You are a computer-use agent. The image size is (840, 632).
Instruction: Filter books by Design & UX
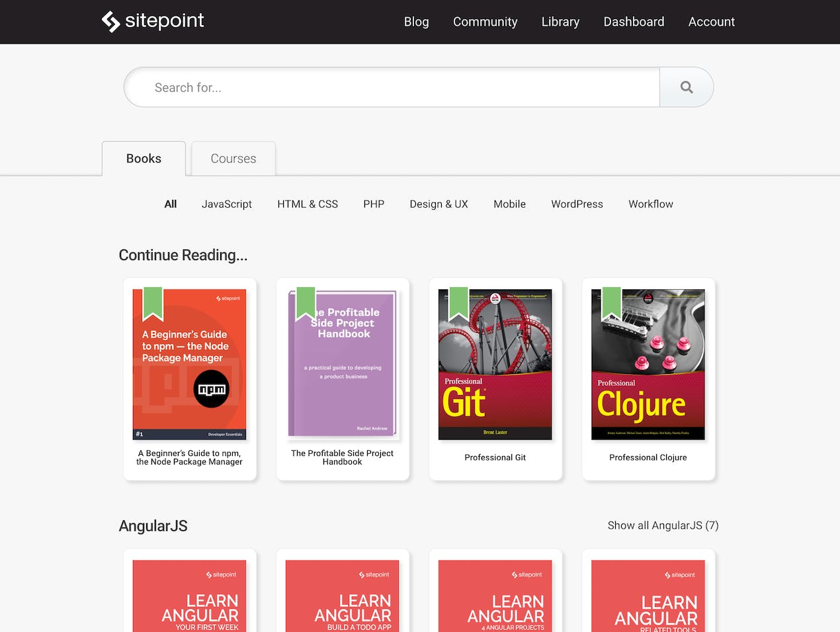coord(439,204)
